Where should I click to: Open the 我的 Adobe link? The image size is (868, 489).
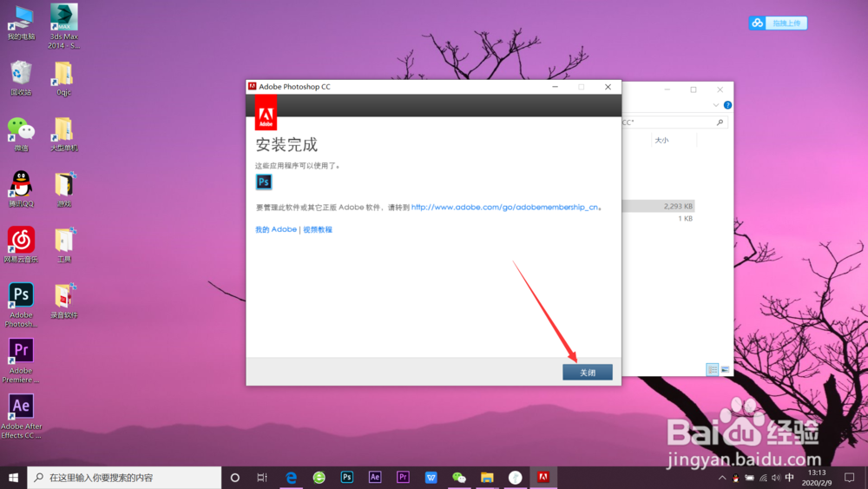click(276, 229)
